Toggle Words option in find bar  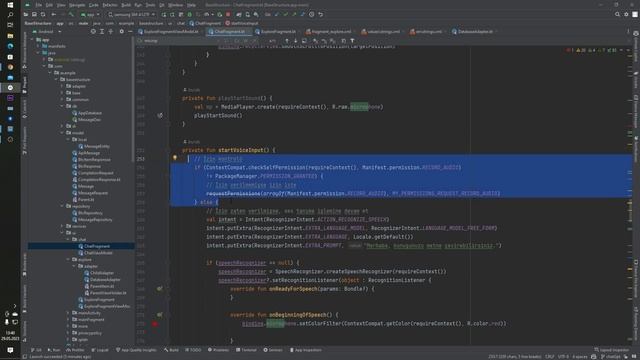(x=246, y=41)
